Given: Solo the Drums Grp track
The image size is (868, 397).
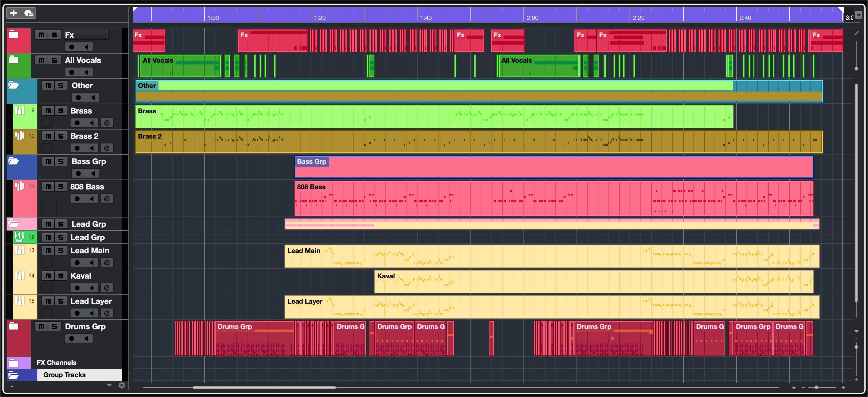Looking at the screenshot, I should click(54, 326).
